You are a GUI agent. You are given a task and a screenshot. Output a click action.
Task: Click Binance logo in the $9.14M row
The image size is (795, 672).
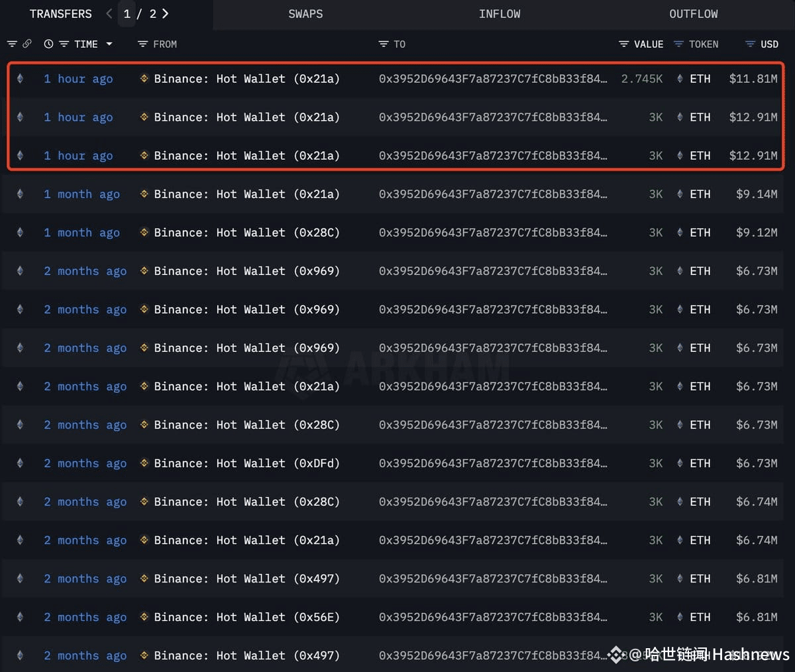pyautogui.click(x=144, y=194)
